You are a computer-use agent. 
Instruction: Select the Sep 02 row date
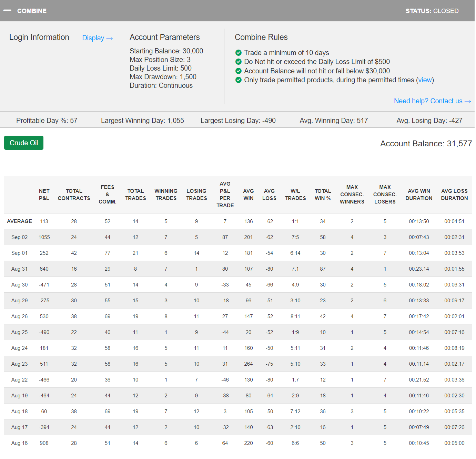click(19, 237)
